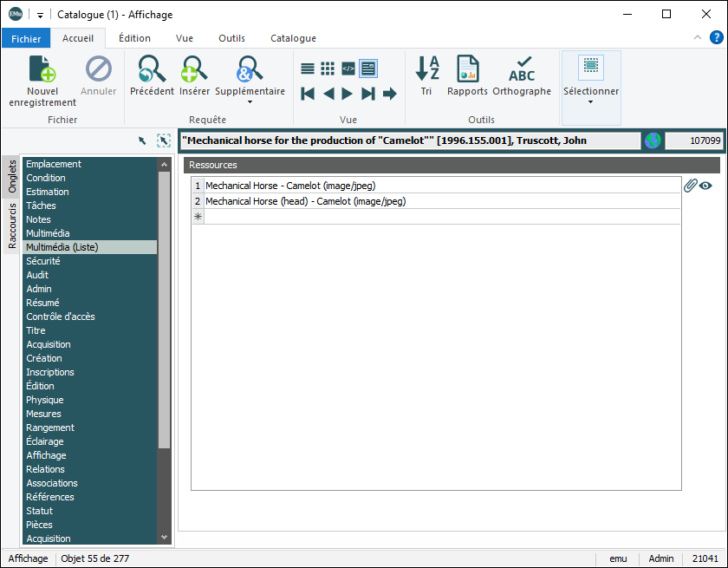Run the Orthographe spell check

point(522,69)
